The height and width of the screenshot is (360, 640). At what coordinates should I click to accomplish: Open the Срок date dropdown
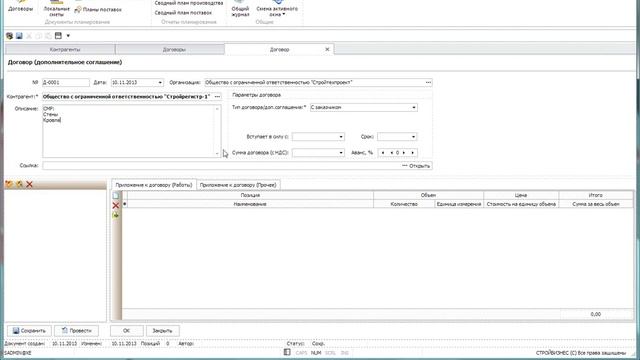413,137
